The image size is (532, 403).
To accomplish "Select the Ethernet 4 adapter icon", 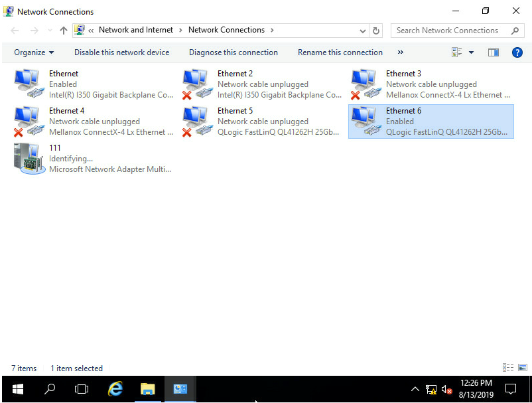I will click(29, 121).
